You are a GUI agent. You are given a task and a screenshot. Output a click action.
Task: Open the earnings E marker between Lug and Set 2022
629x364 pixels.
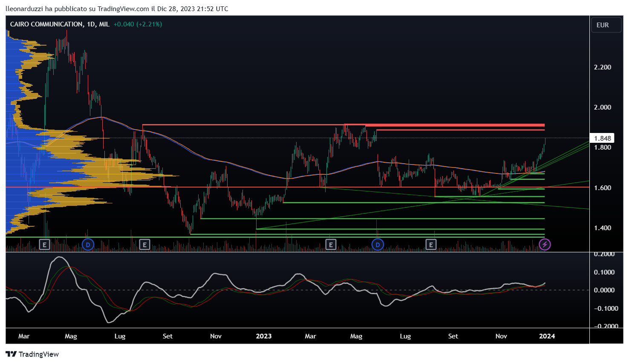pos(145,245)
